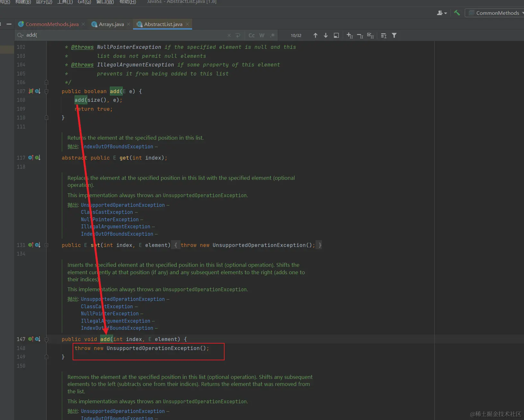The height and width of the screenshot is (420, 524).
Task: Click the get(int index) method name
Action: [124, 158]
